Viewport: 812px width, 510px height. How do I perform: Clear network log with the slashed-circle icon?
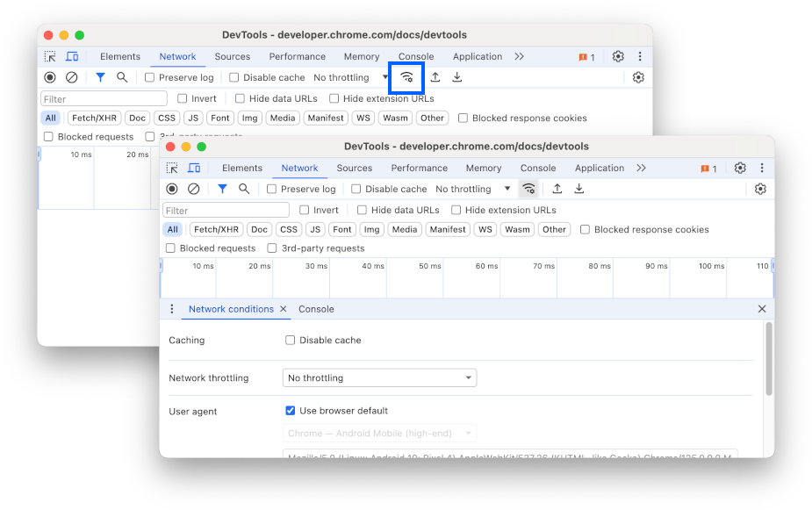[x=191, y=189]
